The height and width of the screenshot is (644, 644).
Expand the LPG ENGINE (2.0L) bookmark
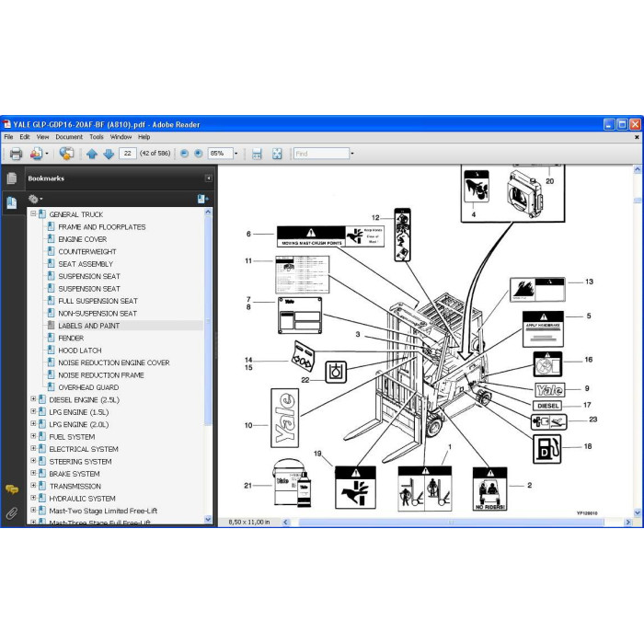tap(33, 423)
